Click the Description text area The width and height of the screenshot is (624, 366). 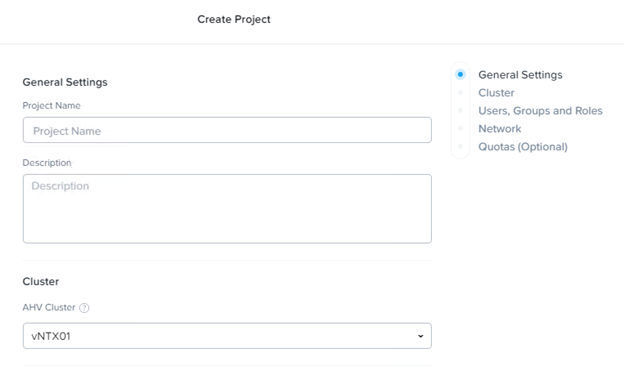coord(227,209)
